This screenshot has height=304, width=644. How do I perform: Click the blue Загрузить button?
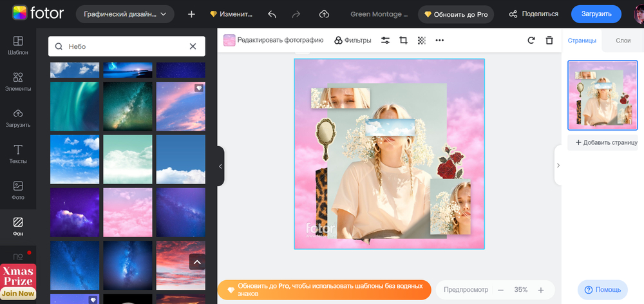coord(596,14)
